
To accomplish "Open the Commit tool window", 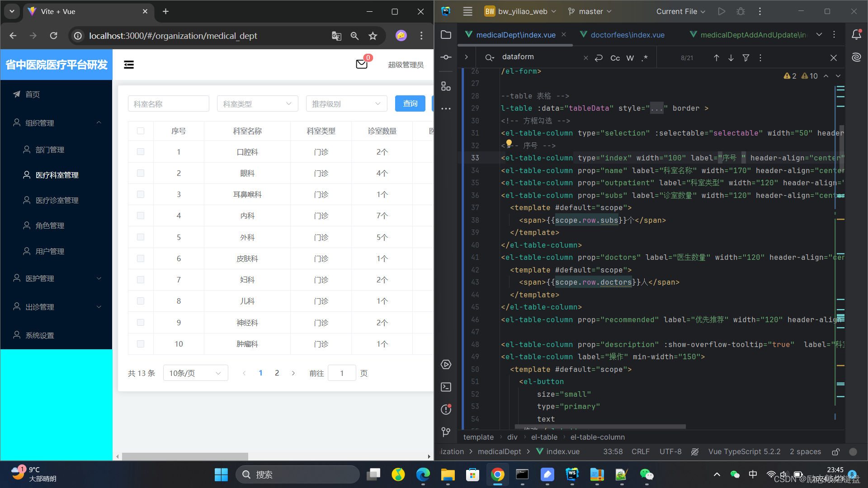I will pos(446,57).
